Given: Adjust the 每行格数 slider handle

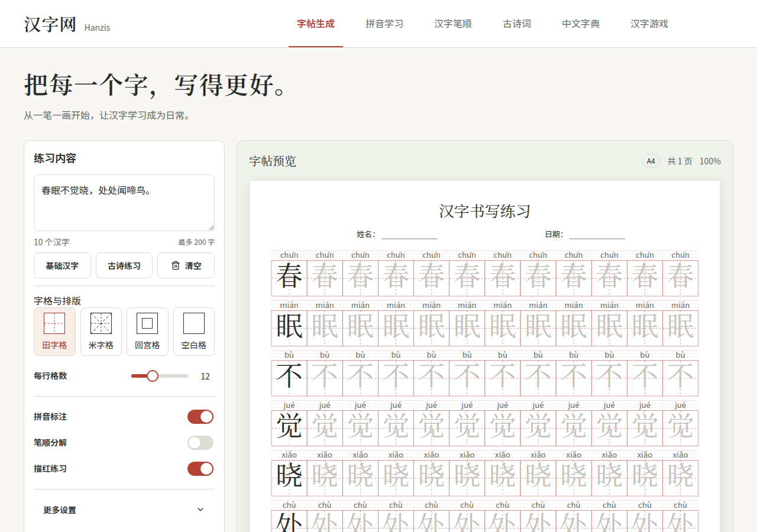Looking at the screenshot, I should click(x=153, y=376).
